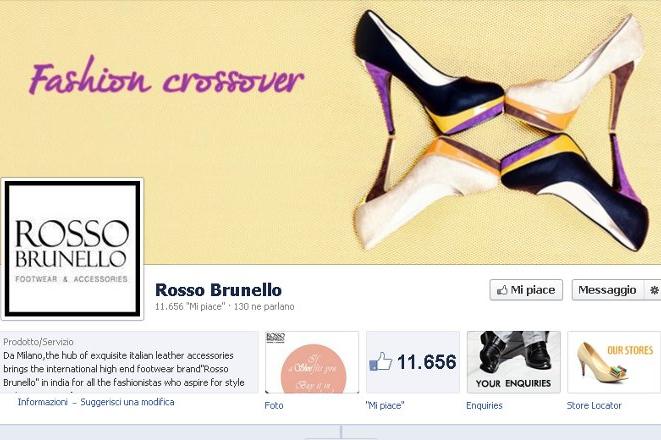Viewport: 661px width, 440px height.
Task: Click the blue thumbs-up icon beside 11.656
Action: point(381,362)
